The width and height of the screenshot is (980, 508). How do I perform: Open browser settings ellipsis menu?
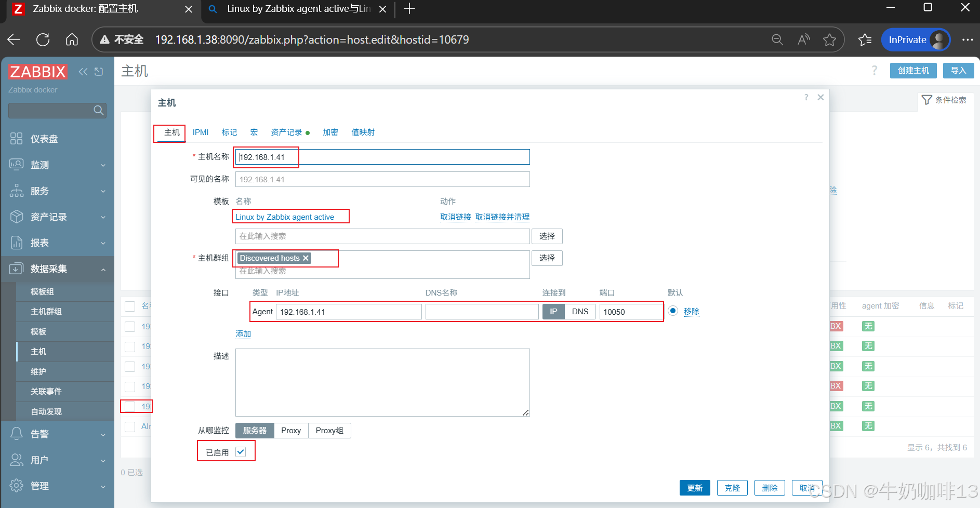[x=968, y=39]
